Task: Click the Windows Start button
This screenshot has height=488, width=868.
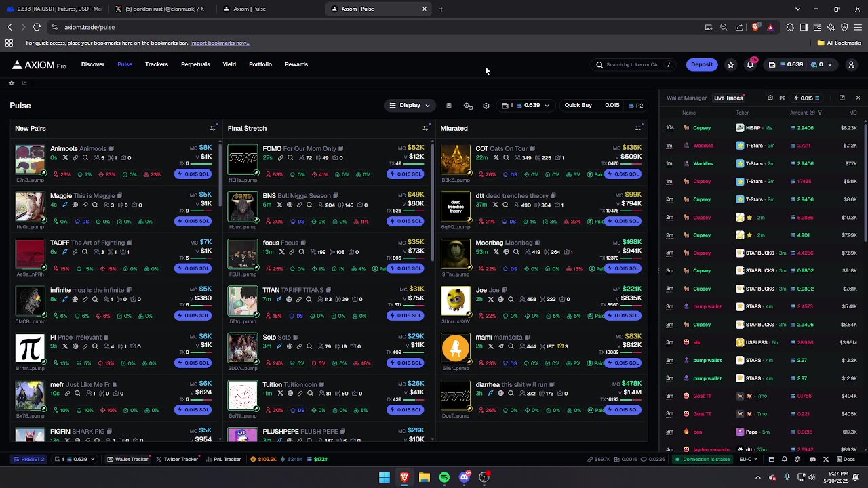Action: click(x=384, y=477)
